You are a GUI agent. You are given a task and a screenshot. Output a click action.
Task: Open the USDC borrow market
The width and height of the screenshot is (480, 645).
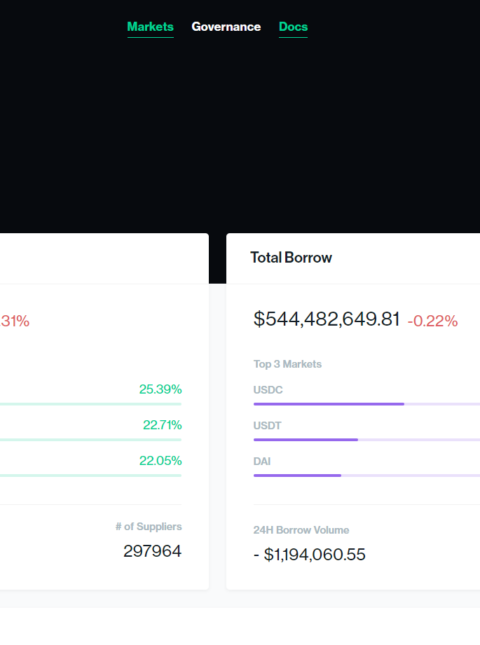tap(268, 390)
